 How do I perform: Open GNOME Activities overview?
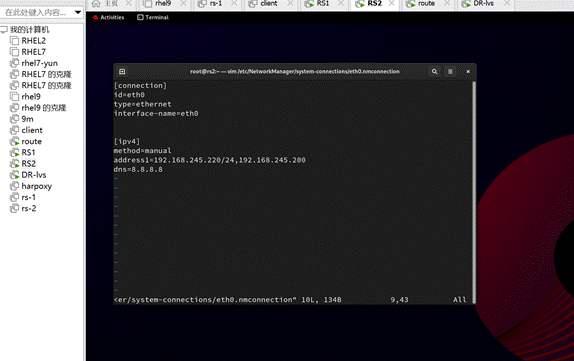point(109,17)
